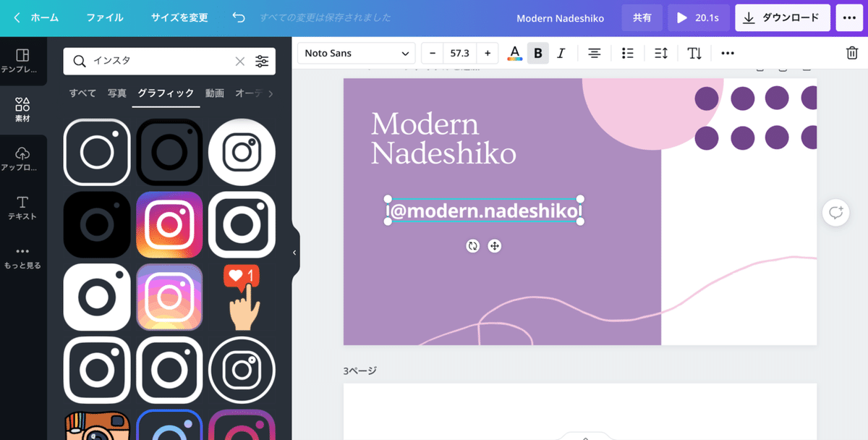Click the 3ページ page label
Image resolution: width=868 pixels, height=440 pixels.
[360, 371]
